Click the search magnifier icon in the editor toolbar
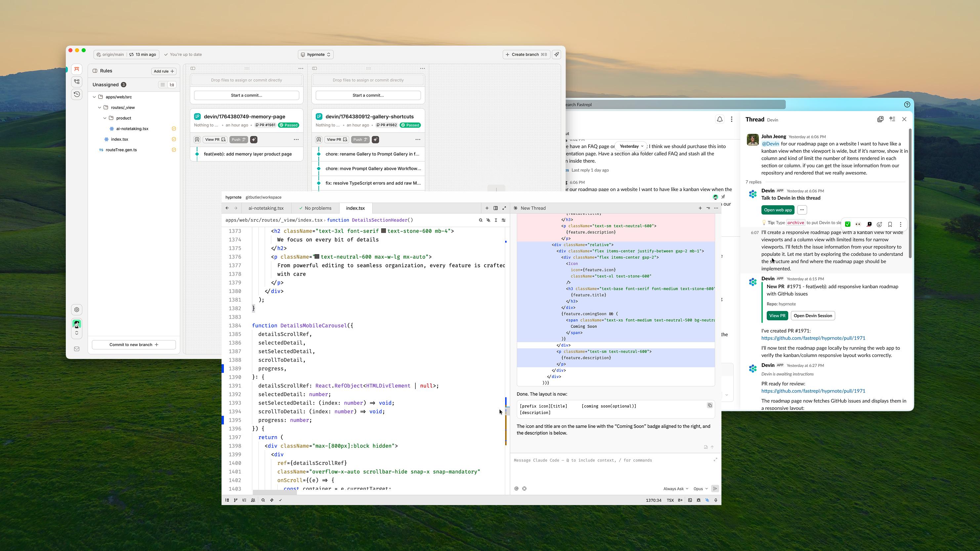 (480, 220)
